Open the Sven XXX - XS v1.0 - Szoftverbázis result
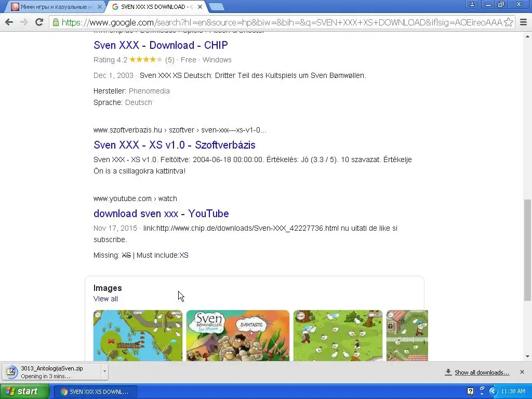Image resolution: width=532 pixels, height=399 pixels. 175,145
